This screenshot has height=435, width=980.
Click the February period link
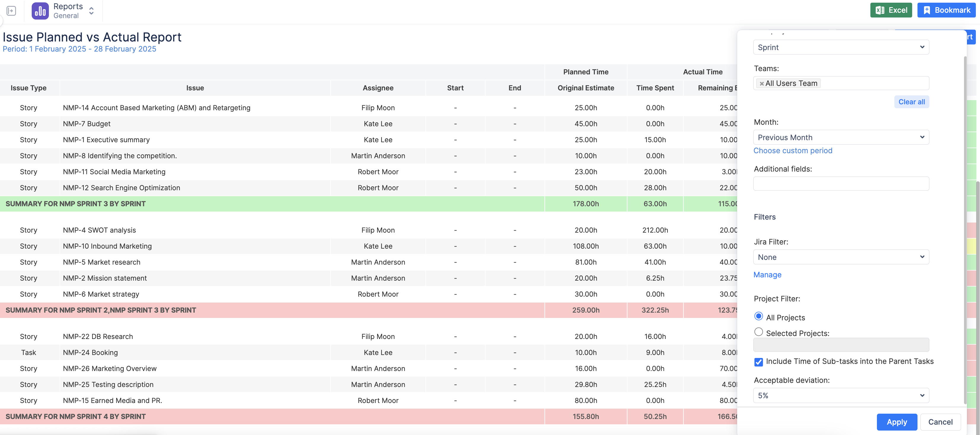(79, 49)
